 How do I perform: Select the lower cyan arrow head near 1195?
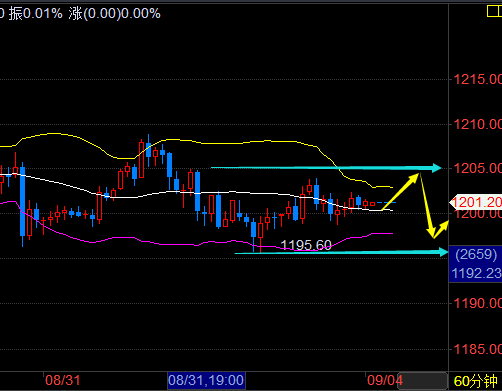(x=444, y=252)
